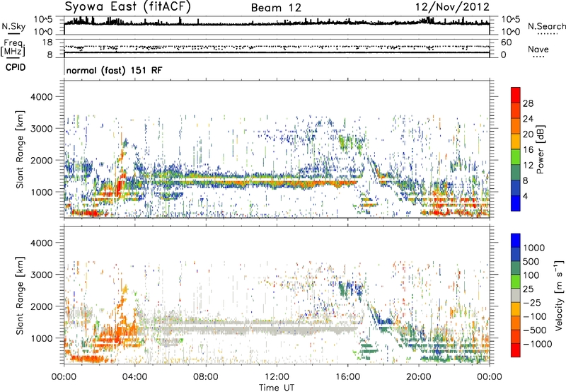Pick the red segment above 28 on Power colorbar
Screen dimensions: 566x392
[x=516, y=96]
